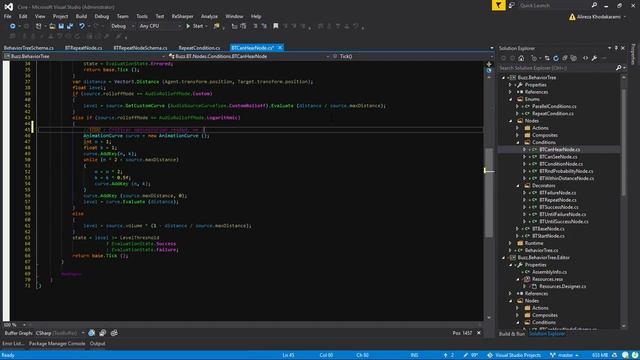The image size is (640, 360).
Task: Click the Start debugging button
Action: point(196,26)
